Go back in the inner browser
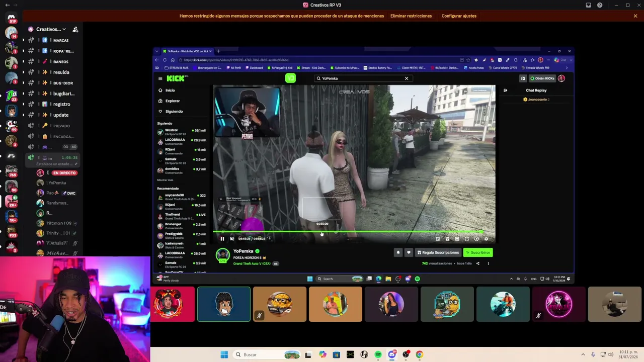The width and height of the screenshot is (644, 362). tap(157, 60)
